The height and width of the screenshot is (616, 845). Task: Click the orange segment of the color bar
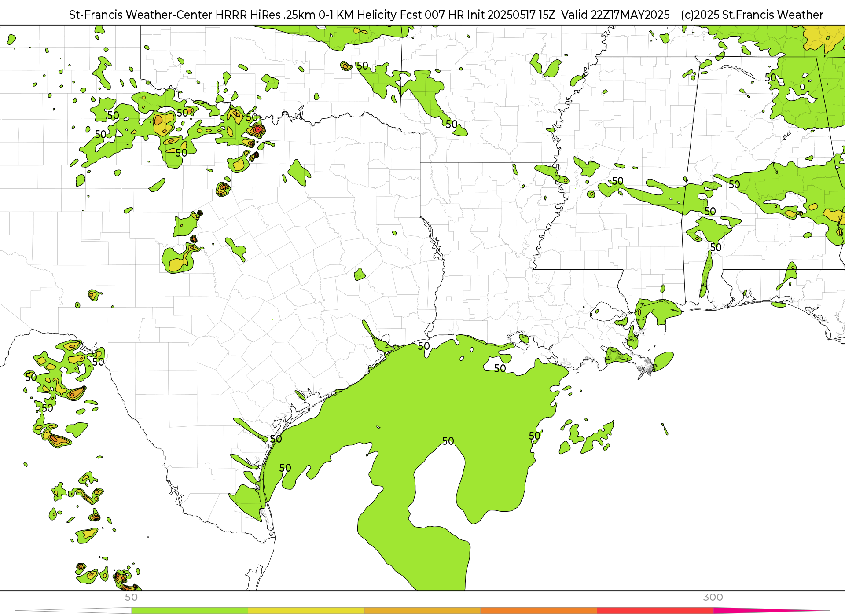[x=539, y=611]
